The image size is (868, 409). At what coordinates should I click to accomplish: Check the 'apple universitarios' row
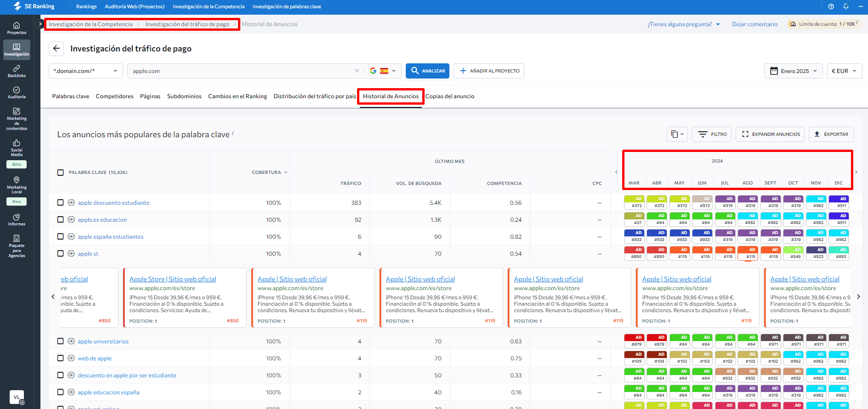60,341
